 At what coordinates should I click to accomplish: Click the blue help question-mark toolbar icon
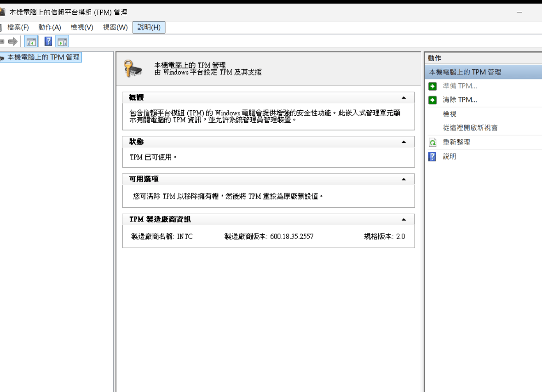point(48,41)
